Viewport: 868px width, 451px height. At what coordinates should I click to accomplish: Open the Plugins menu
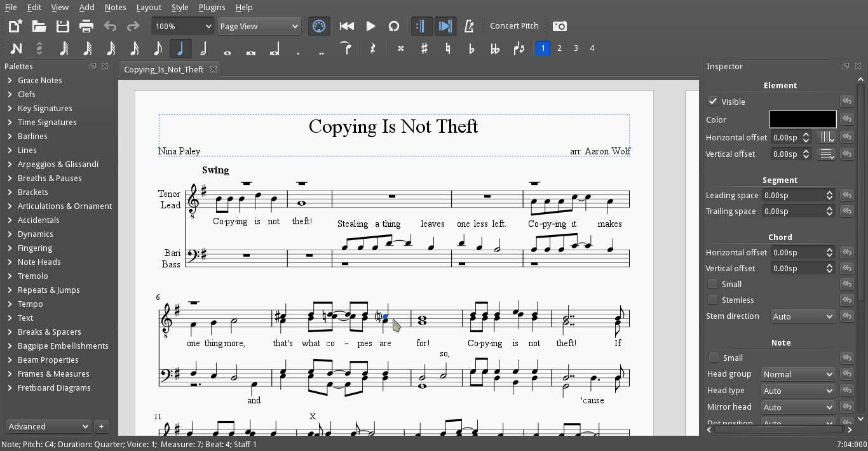tap(212, 7)
